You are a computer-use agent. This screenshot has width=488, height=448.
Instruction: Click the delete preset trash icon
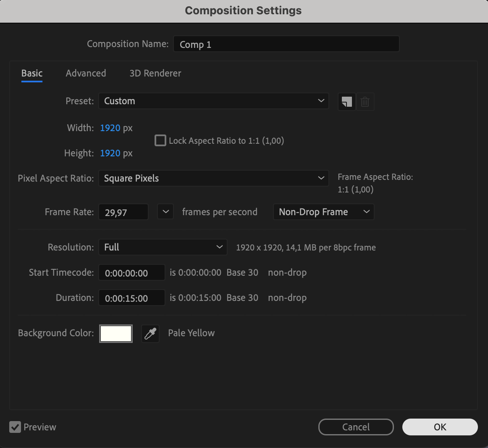(365, 102)
